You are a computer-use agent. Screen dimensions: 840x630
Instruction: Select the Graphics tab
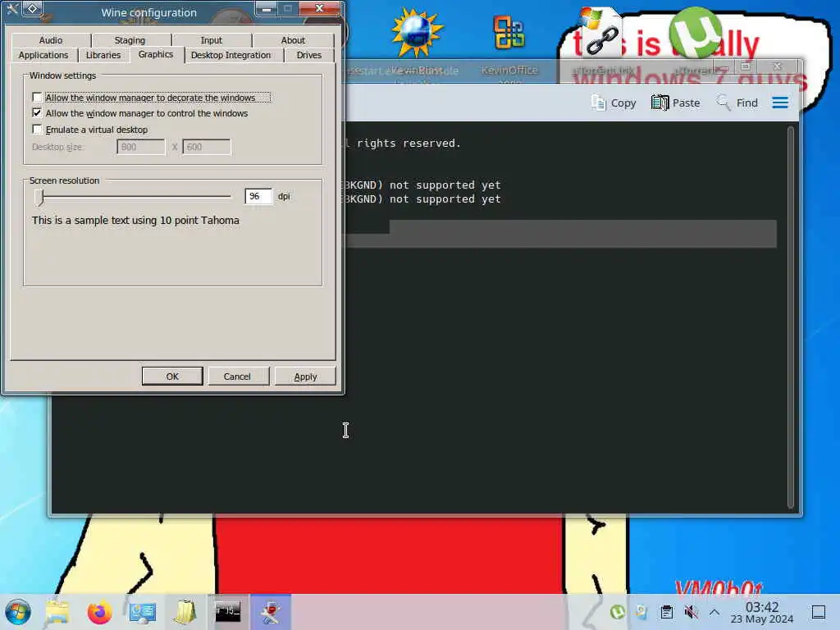tap(155, 55)
